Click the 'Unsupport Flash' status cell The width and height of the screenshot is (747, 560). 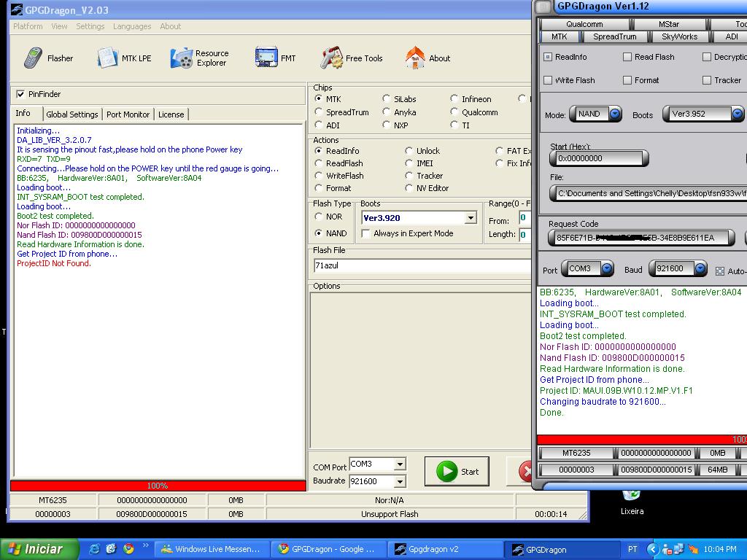(390, 514)
